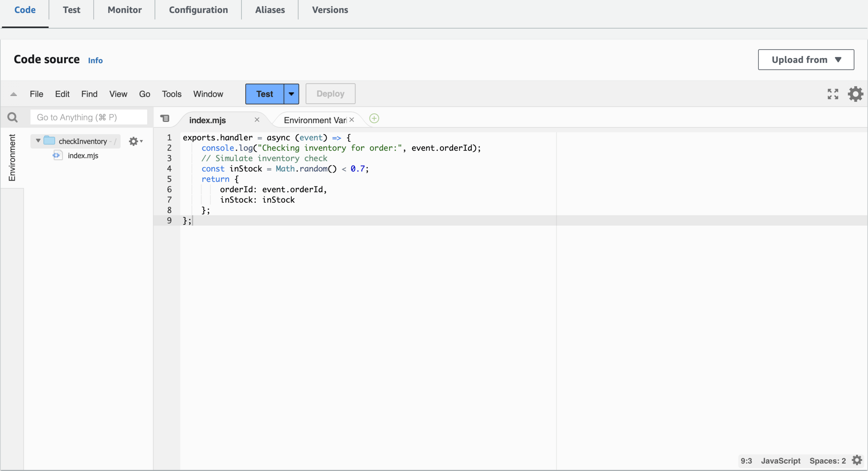Close the index.mjs editor tab
The width and height of the screenshot is (868, 471).
[x=257, y=120]
